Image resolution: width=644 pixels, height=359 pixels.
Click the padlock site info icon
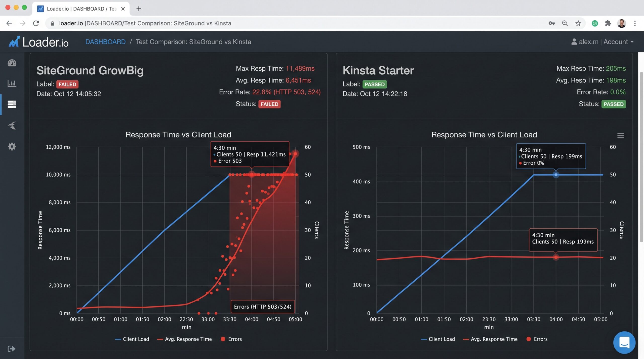coord(52,23)
